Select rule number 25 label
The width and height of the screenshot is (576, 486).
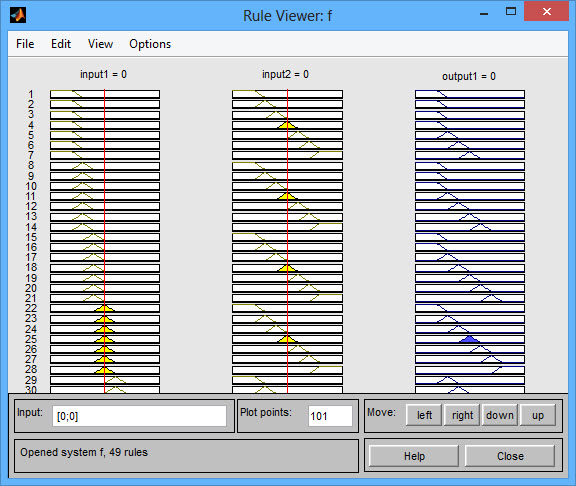coord(31,339)
